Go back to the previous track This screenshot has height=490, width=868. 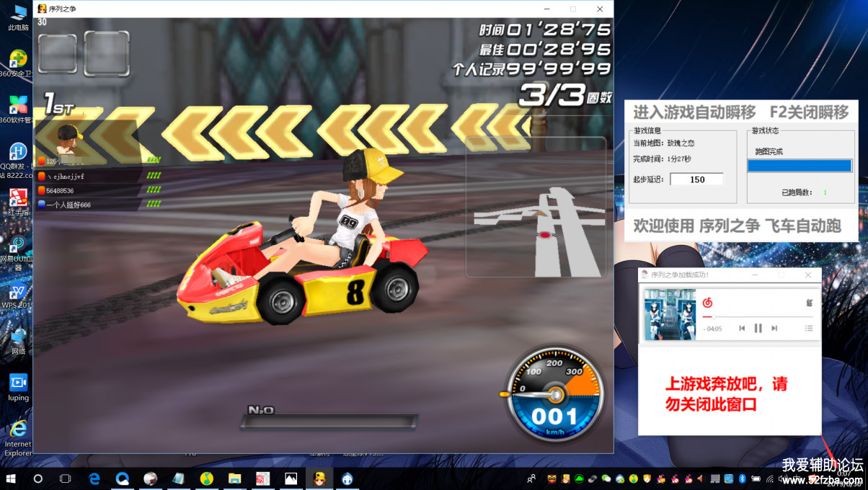tap(742, 328)
